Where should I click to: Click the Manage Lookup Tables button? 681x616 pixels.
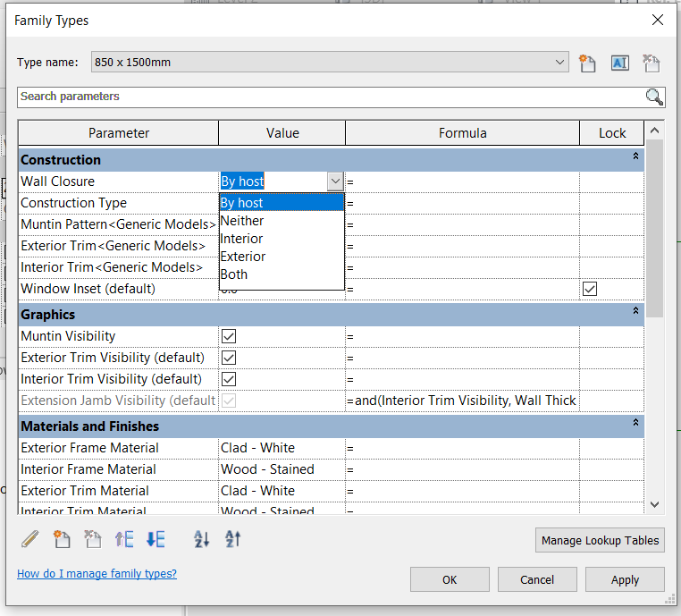[600, 540]
